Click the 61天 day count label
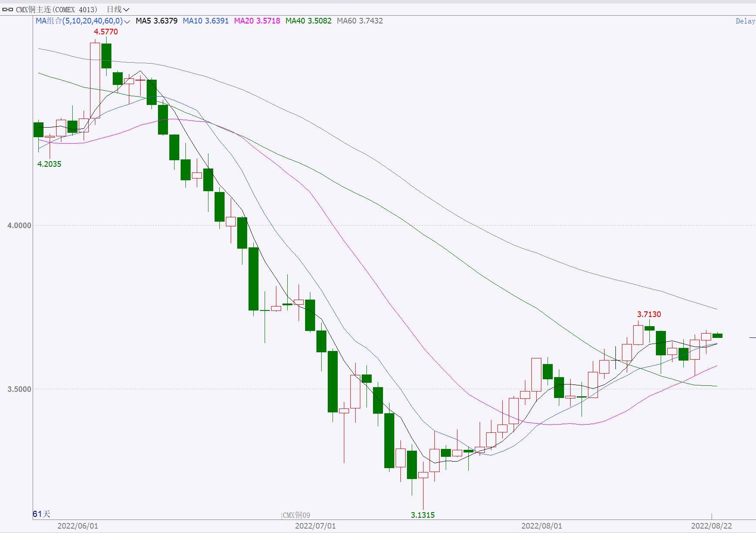The height and width of the screenshot is (533, 756). [x=42, y=514]
